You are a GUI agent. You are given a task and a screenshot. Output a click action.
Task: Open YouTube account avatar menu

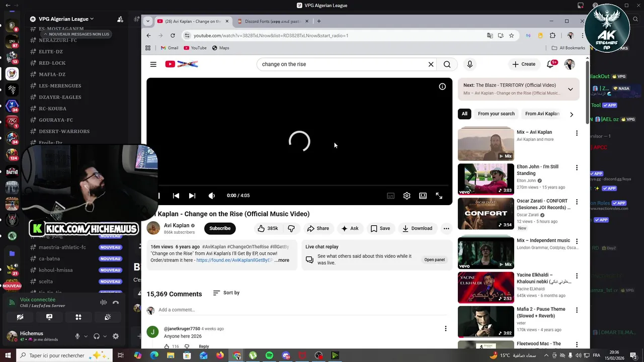click(570, 64)
